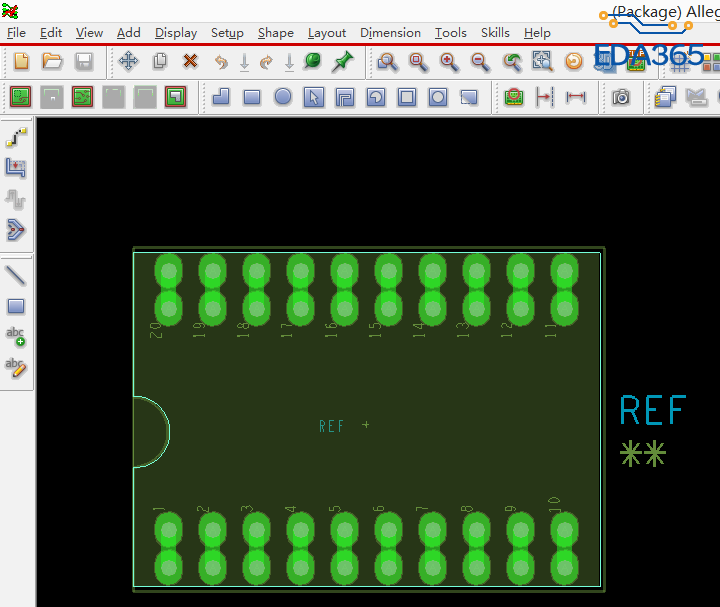Click the green routing mode icon
This screenshot has height=607, width=720.
tap(82, 97)
